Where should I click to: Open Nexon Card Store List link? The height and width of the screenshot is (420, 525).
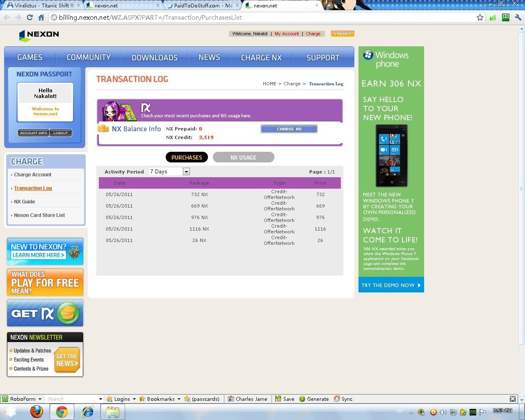[x=39, y=215]
